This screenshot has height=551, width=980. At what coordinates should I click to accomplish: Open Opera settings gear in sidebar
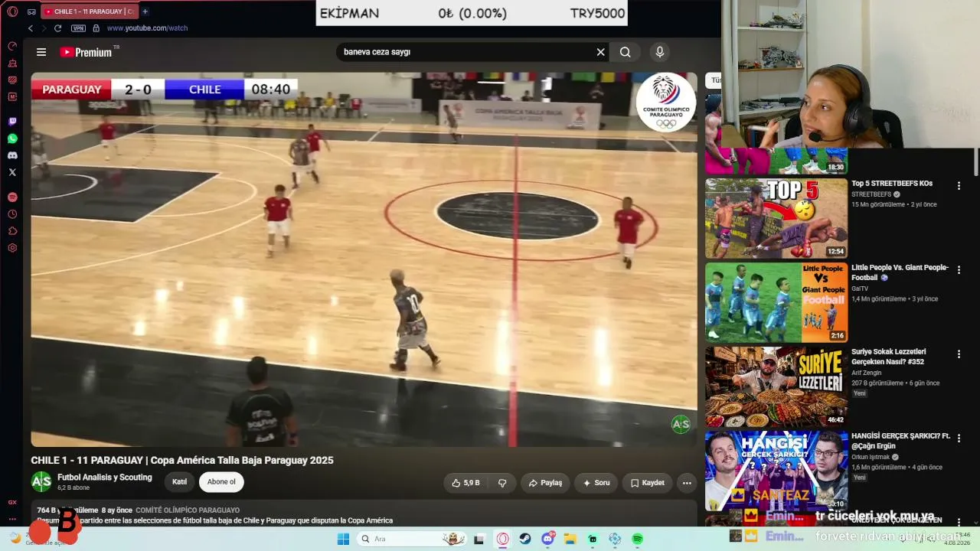click(x=12, y=248)
